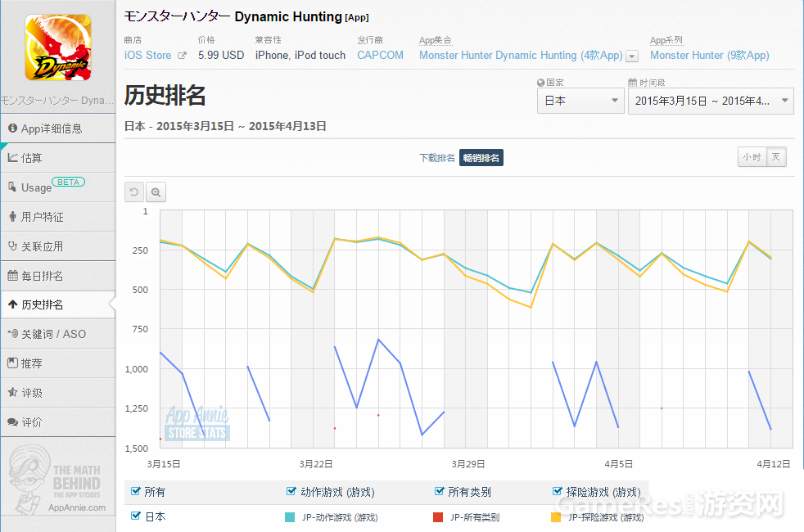Open Usage BETA menu item

point(58,187)
